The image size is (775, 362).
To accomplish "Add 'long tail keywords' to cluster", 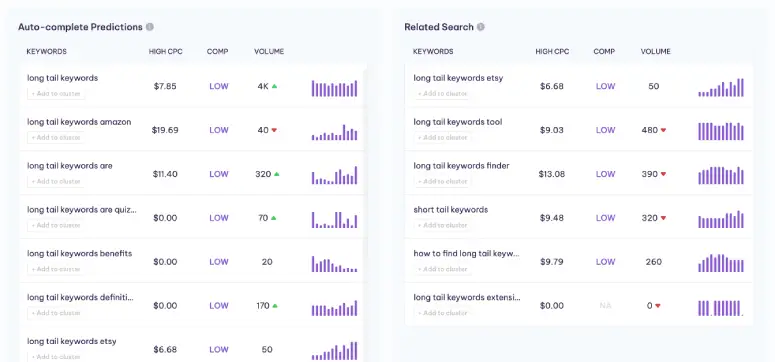I will coord(56,93).
